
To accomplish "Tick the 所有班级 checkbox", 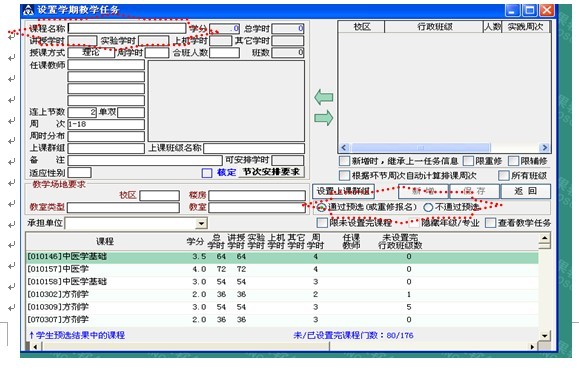I will [503, 175].
